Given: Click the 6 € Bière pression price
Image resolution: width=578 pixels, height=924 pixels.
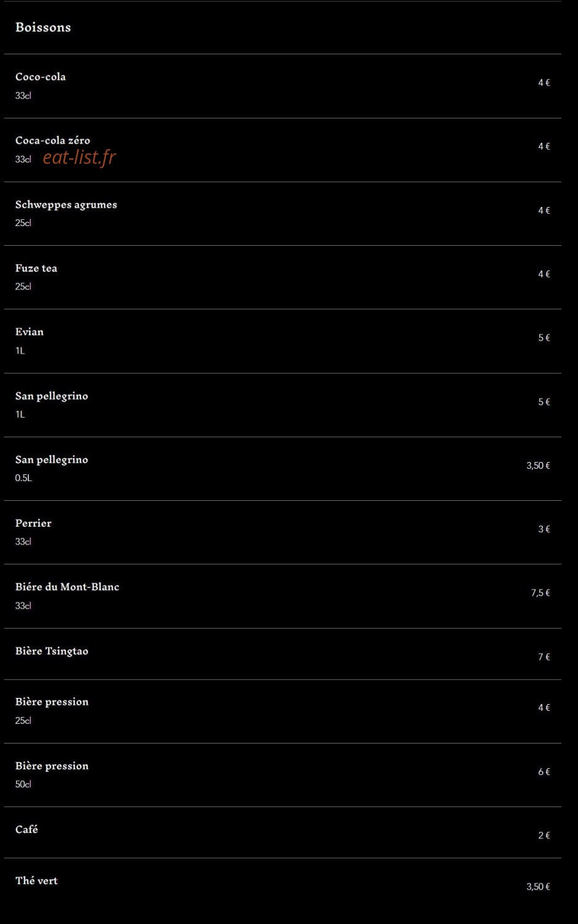Looking at the screenshot, I should (x=544, y=771).
